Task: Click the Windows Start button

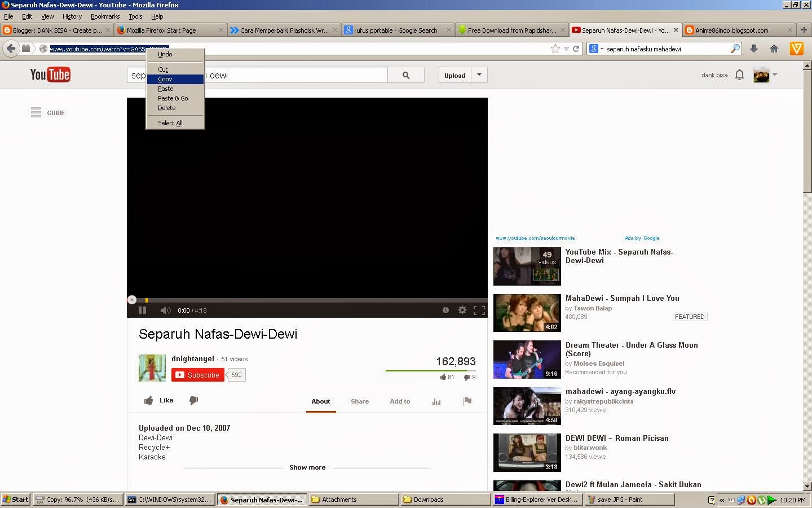Action: tap(16, 500)
